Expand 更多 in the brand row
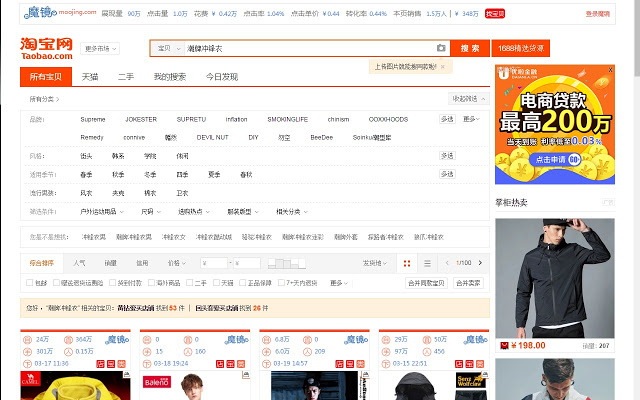 click(x=471, y=119)
